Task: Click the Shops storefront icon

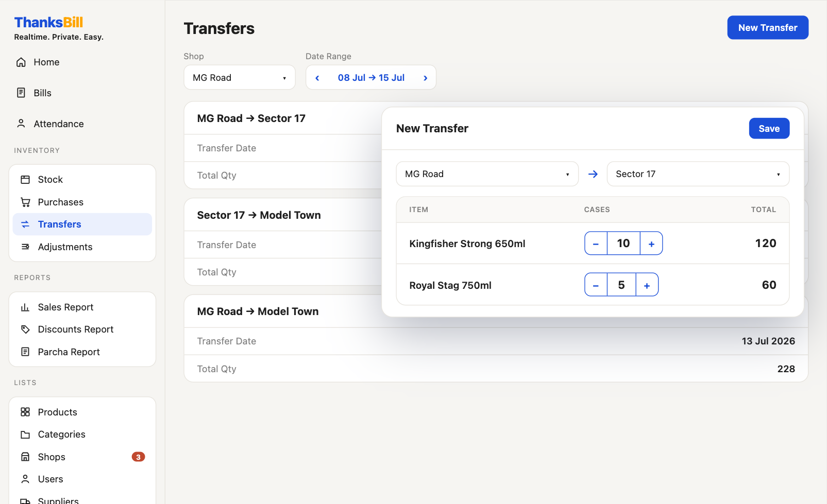Action: [x=25, y=457]
